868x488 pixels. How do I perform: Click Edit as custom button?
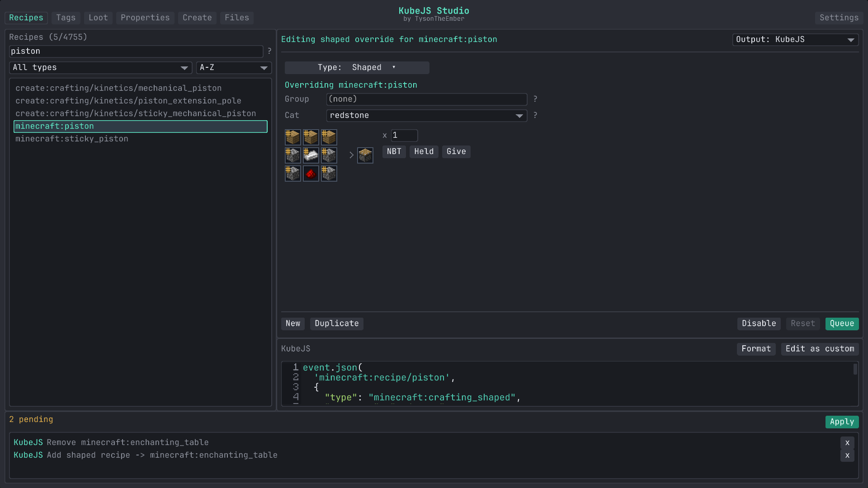click(820, 349)
